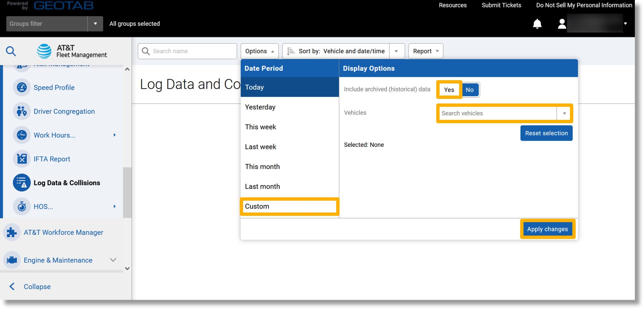Screen dimensions: 644x309
Task: Click the IFTA Report sidebar icon
Action: tap(21, 159)
